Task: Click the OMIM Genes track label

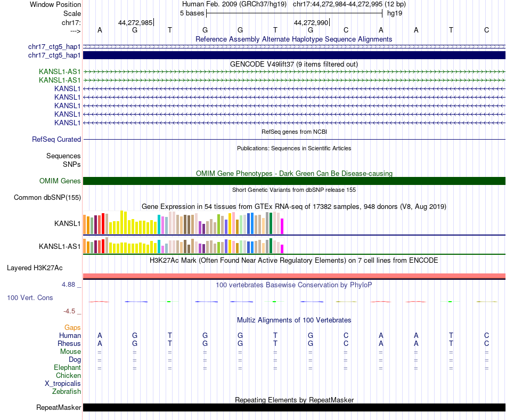Action: click(60, 181)
